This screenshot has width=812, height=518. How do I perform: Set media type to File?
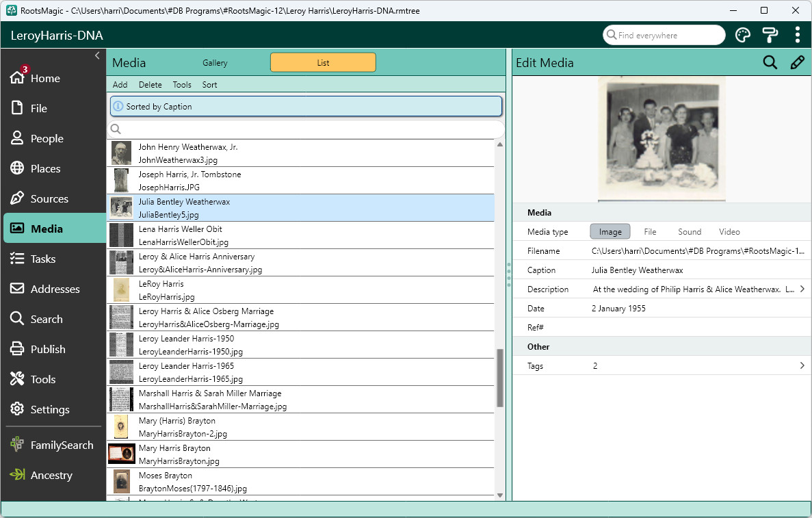click(650, 231)
